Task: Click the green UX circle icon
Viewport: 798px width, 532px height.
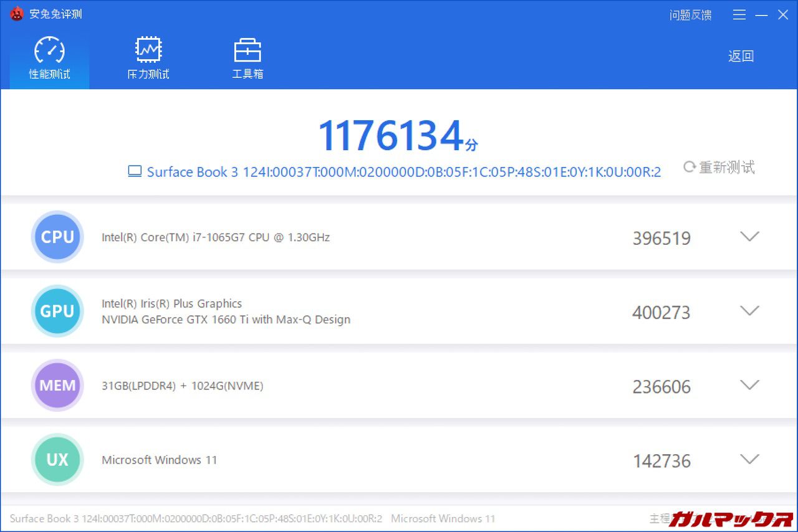Action: (57, 460)
